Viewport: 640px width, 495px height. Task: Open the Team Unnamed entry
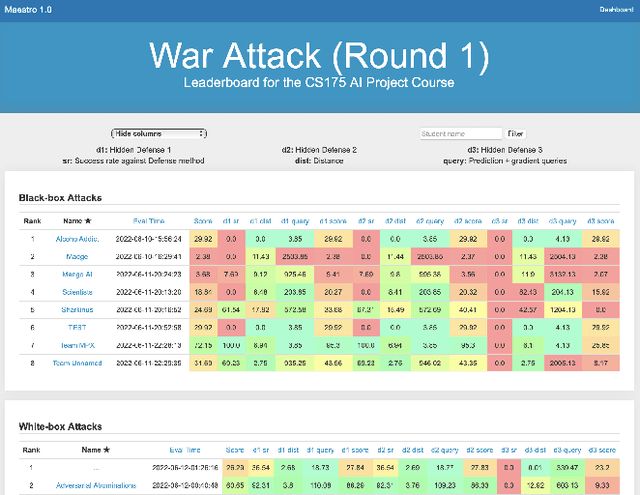point(77,362)
